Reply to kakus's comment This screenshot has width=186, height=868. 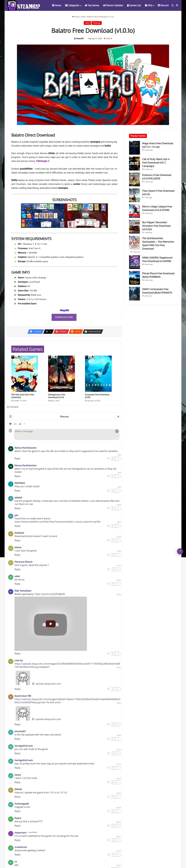[x=17, y=555]
